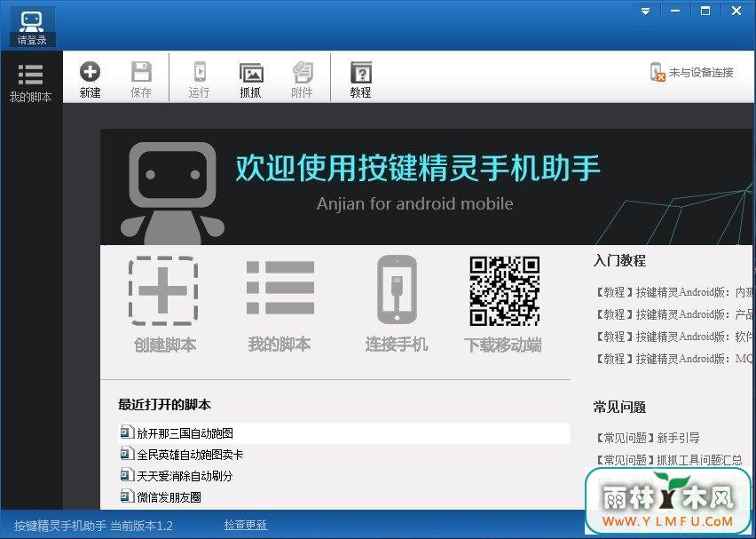
Task: Open tutorial link ending with 软件
Action: 673,337
